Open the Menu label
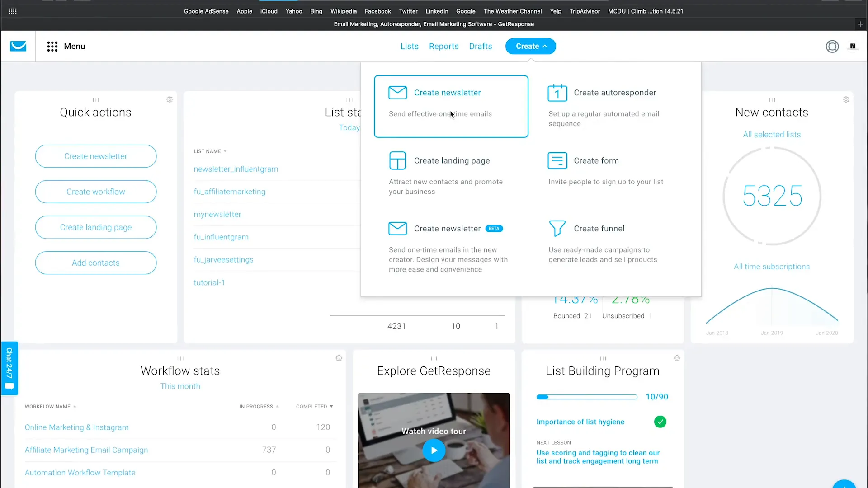The width and height of the screenshot is (868, 488). [x=75, y=46]
